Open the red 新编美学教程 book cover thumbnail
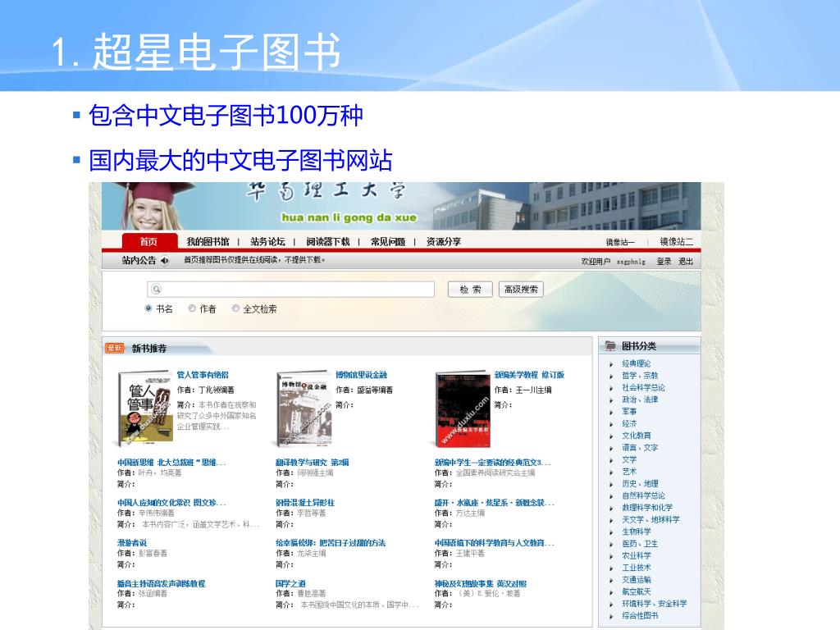Image resolution: width=840 pixels, height=630 pixels. [x=463, y=409]
